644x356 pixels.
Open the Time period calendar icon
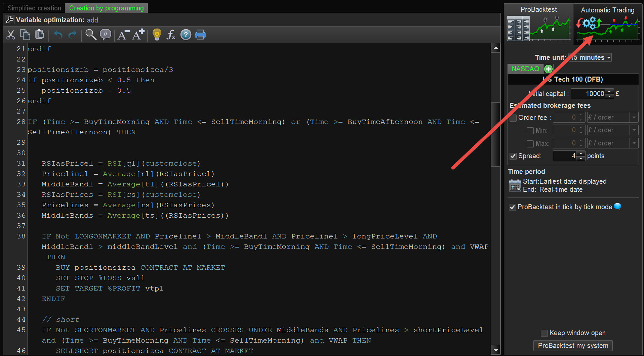pyautogui.click(x=515, y=185)
